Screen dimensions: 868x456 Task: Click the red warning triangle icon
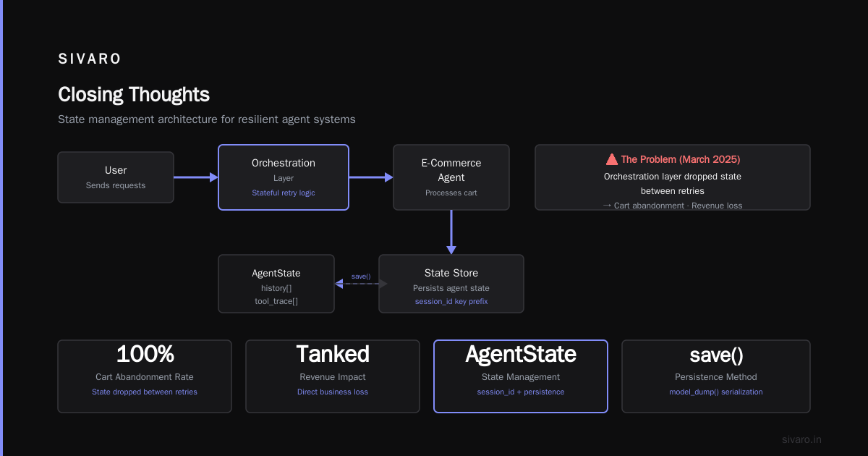(x=611, y=159)
